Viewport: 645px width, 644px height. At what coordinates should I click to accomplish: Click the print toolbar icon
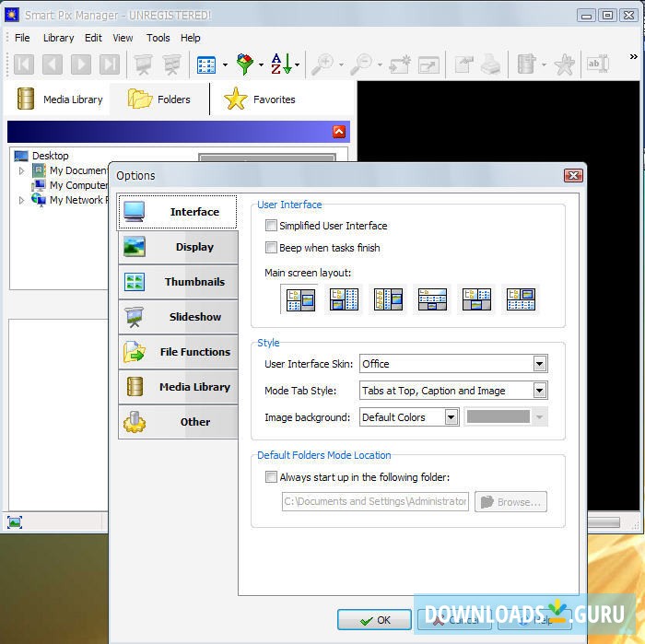pos(490,64)
